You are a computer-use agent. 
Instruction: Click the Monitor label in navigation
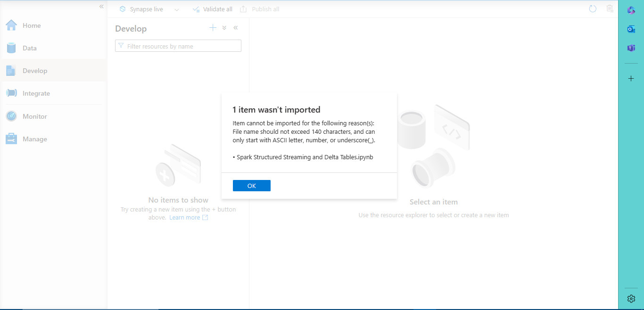[35, 116]
